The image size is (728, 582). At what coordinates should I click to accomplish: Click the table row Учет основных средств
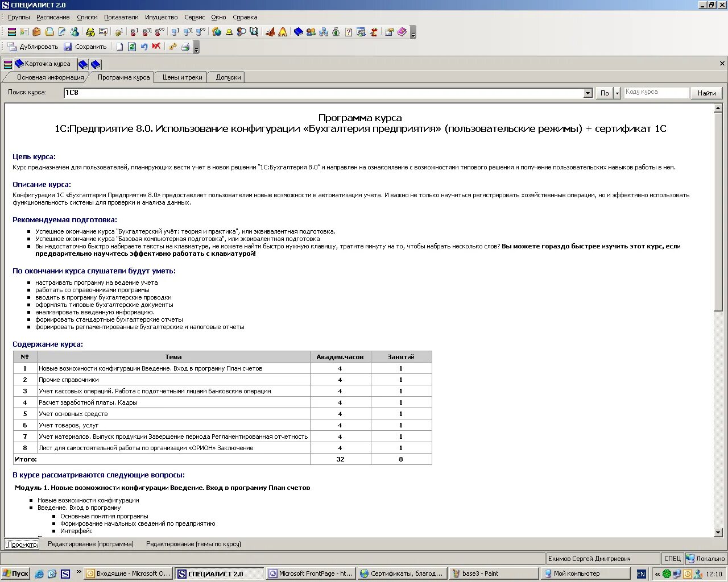(x=222, y=414)
